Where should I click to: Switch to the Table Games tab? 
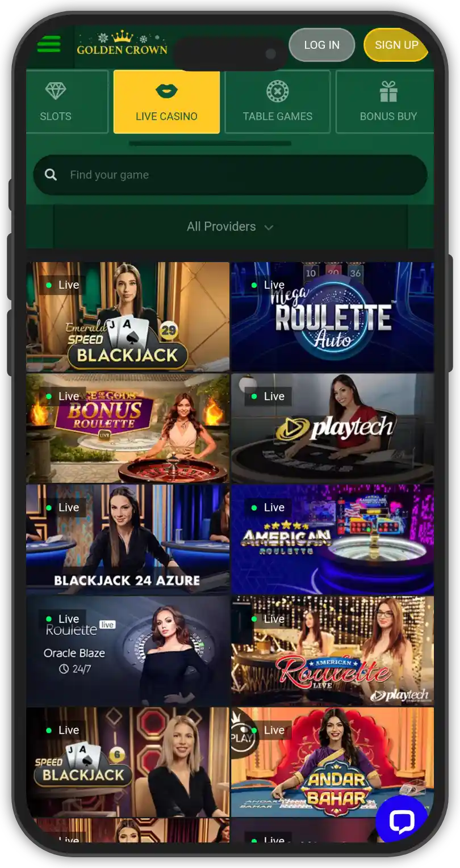(x=278, y=102)
